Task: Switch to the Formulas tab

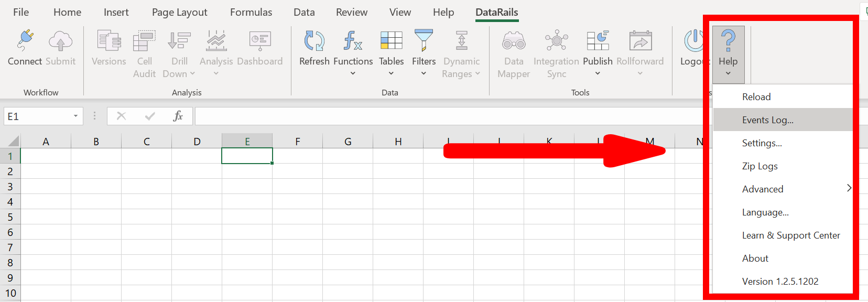Action: [251, 12]
